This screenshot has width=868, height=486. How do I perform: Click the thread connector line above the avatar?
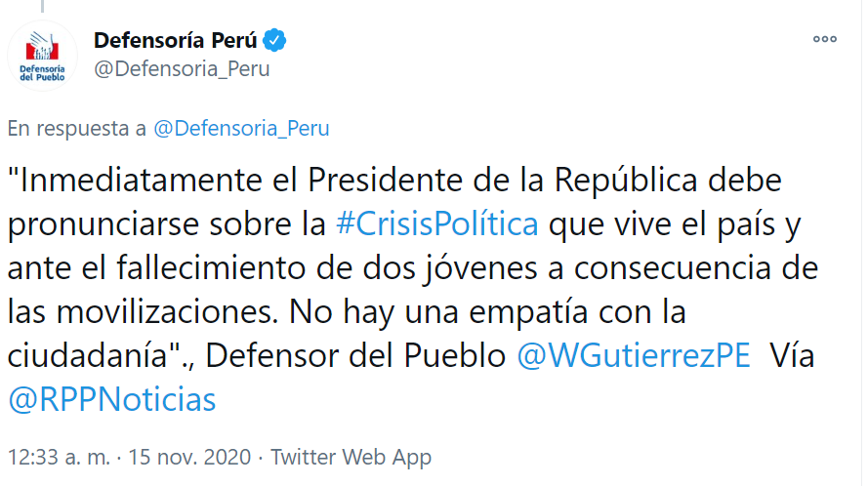43,6
